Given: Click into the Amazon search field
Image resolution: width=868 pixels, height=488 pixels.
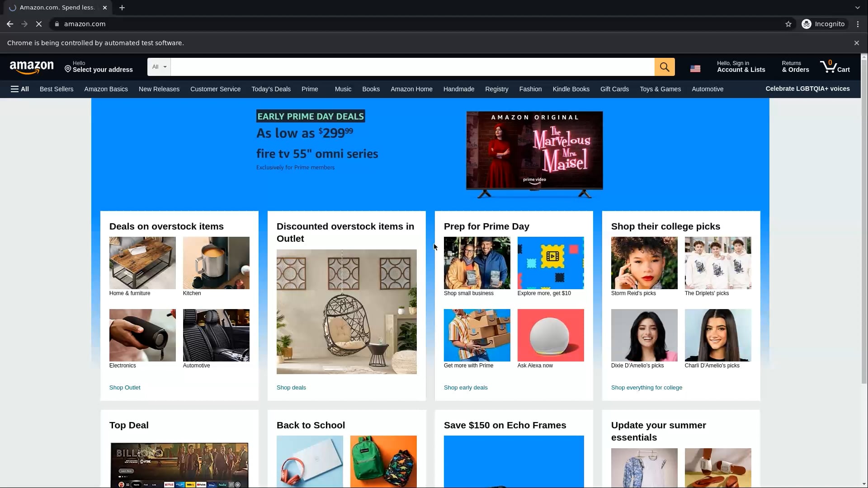Looking at the screenshot, I should point(412,67).
